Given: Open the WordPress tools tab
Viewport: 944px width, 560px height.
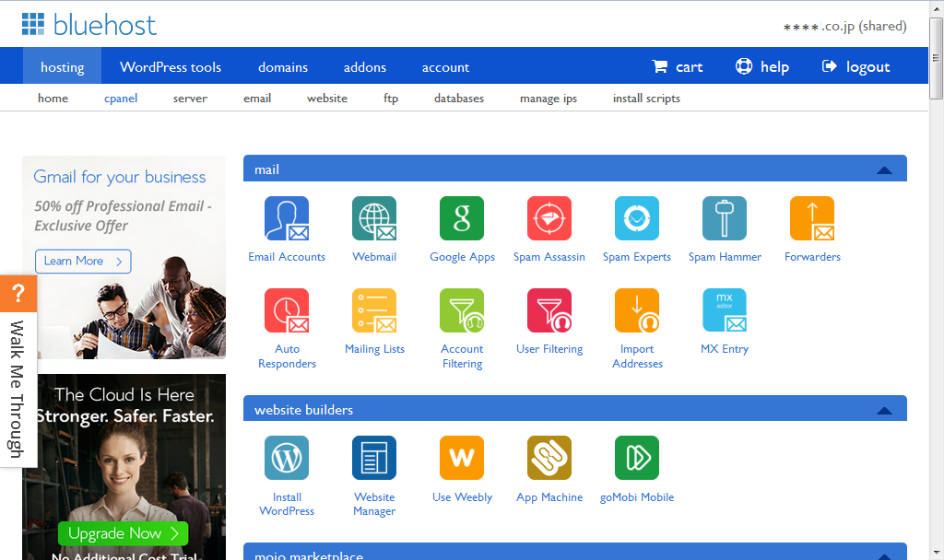Looking at the screenshot, I should pyautogui.click(x=171, y=66).
